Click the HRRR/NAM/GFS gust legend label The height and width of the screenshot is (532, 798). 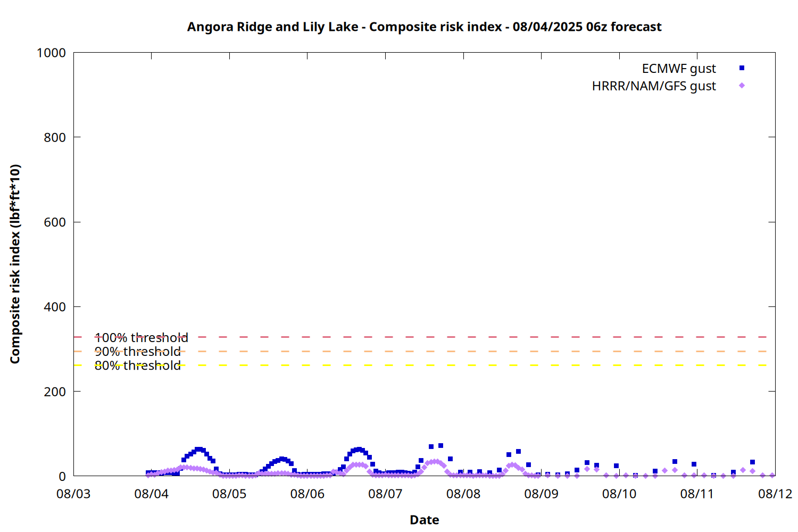point(654,86)
